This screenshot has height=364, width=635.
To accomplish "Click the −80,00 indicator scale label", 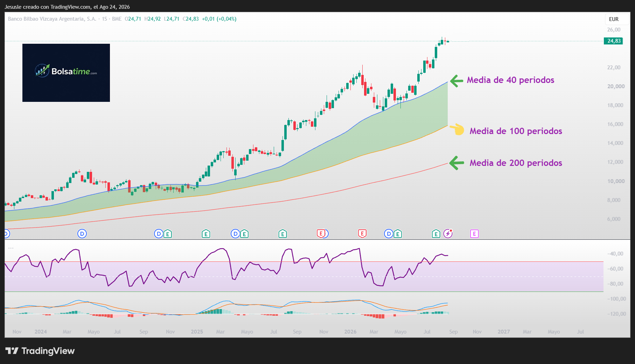I will [615, 284].
